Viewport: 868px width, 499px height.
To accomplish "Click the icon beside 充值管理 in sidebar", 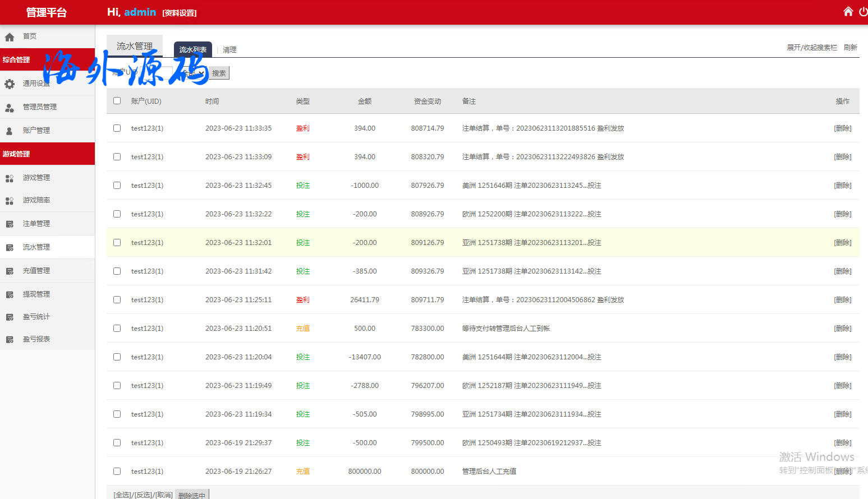I will [10, 271].
